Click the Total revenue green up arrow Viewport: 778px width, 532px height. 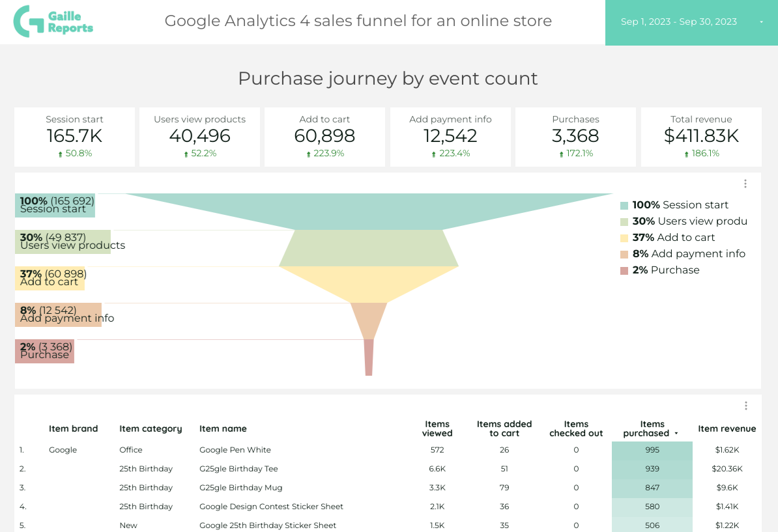(x=686, y=154)
